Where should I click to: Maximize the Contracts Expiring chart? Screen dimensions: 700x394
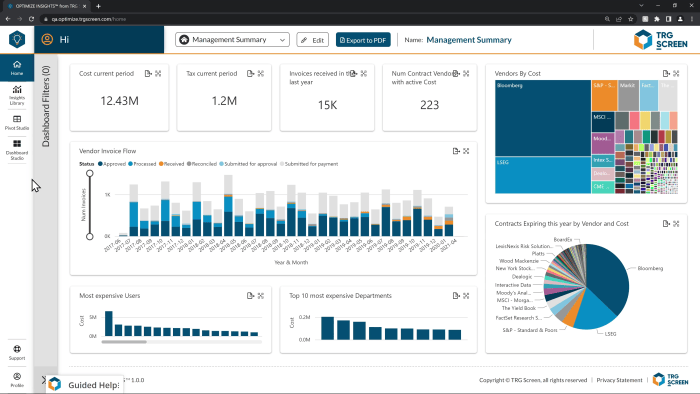[676, 224]
